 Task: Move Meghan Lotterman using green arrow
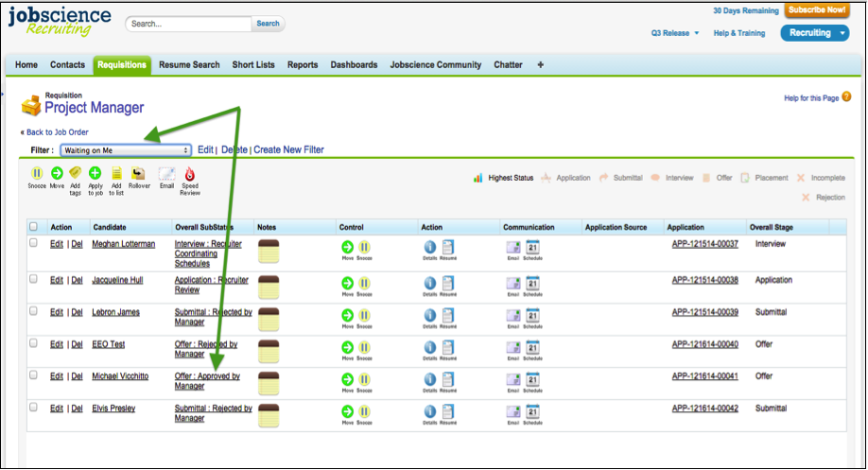pyautogui.click(x=347, y=247)
